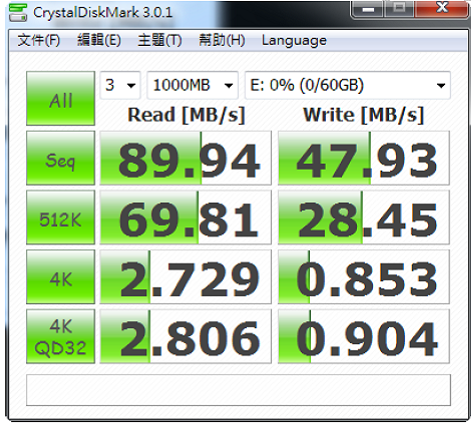Click the CrystalDiskMark app icon in title bar
This screenshot has height=423, width=471.
(18, 13)
